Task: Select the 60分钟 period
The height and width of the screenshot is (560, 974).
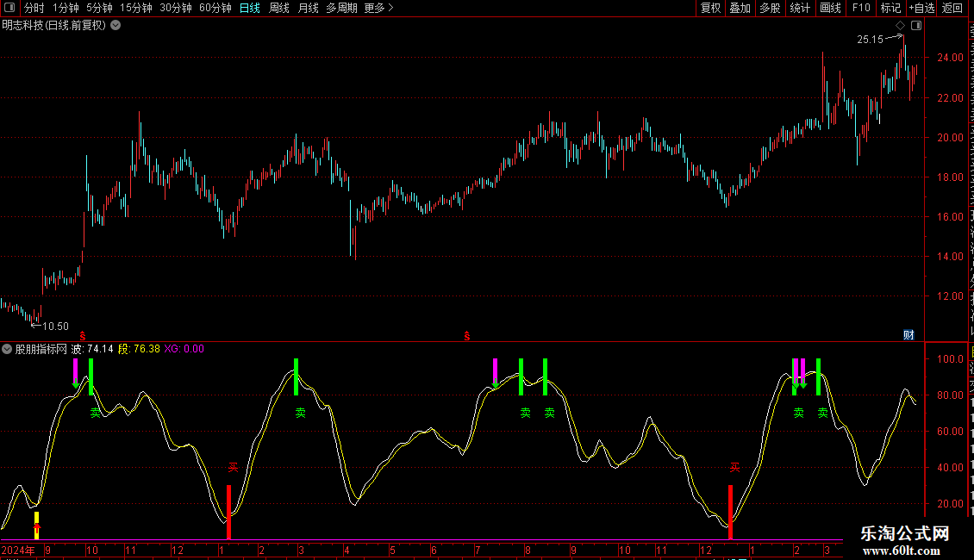Action: tap(215, 8)
